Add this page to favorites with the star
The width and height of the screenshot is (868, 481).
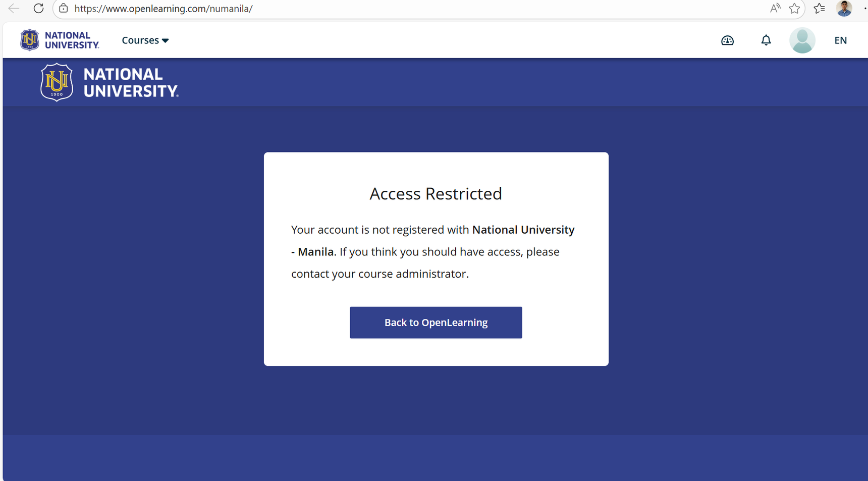tap(795, 9)
